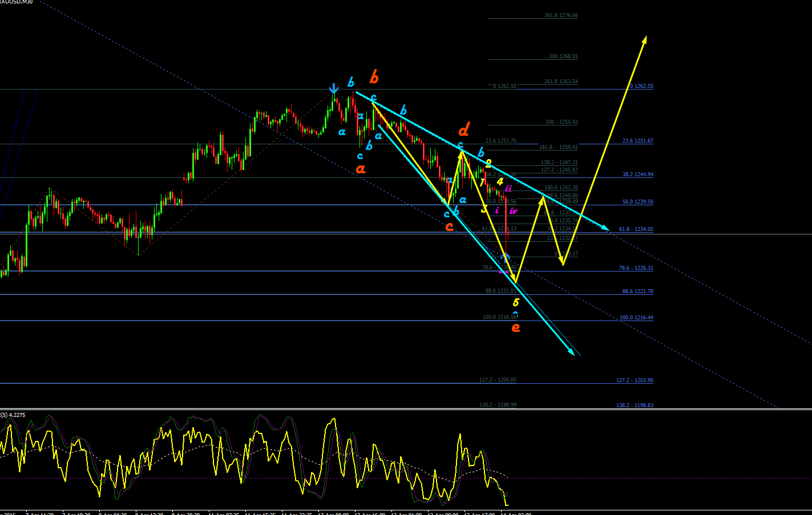
Task: Click the "138.2 - 1247.31" Fibonacci label
Action: tap(559, 163)
